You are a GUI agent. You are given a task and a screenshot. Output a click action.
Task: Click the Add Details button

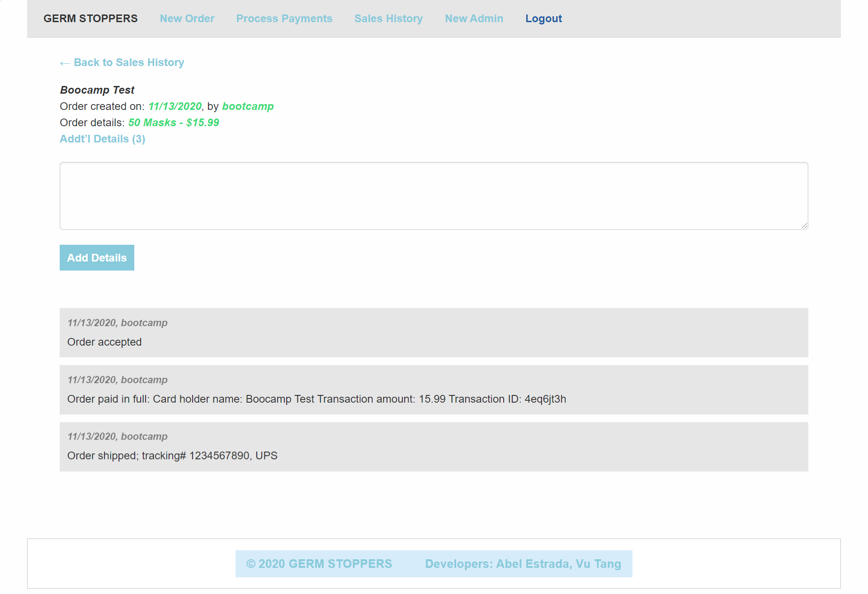pos(96,257)
